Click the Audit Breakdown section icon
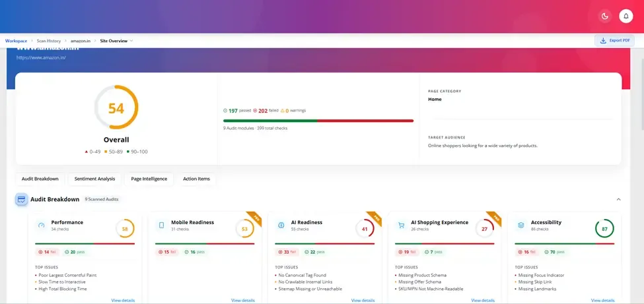 point(21,199)
